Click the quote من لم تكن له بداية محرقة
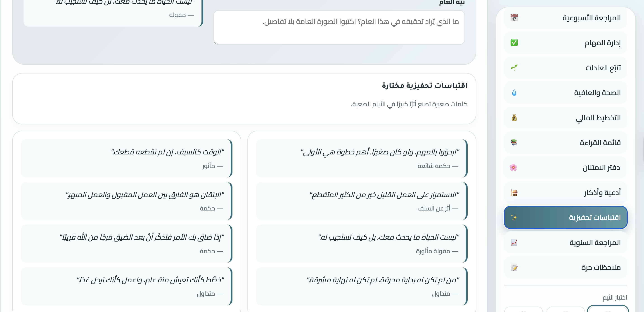Image resolution: width=644 pixels, height=312 pixels. (361, 286)
